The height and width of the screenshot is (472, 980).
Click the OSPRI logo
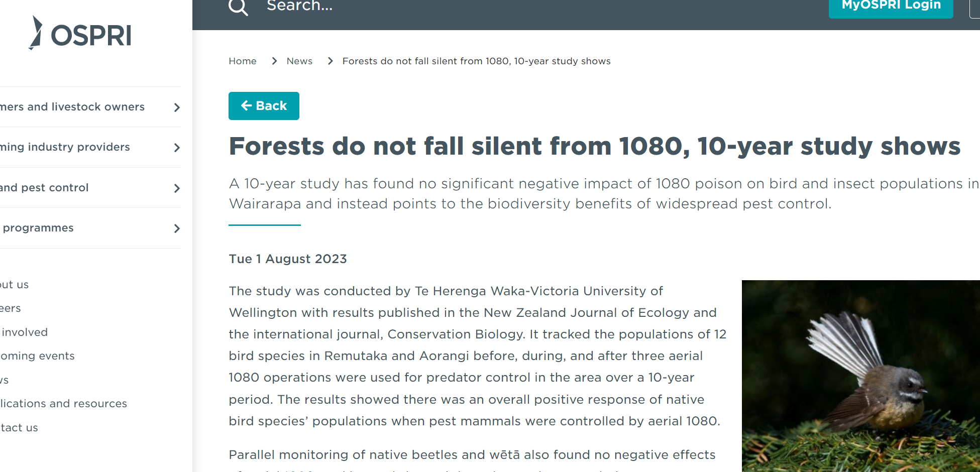tap(81, 34)
